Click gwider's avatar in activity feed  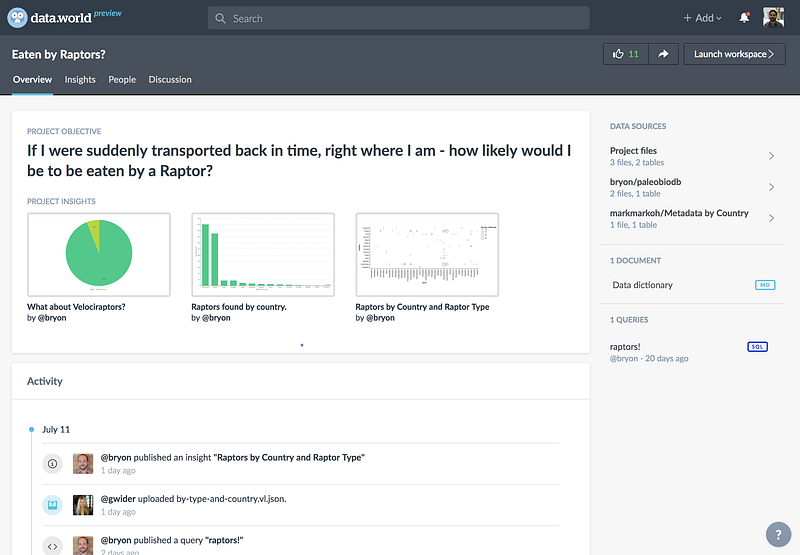click(83, 505)
